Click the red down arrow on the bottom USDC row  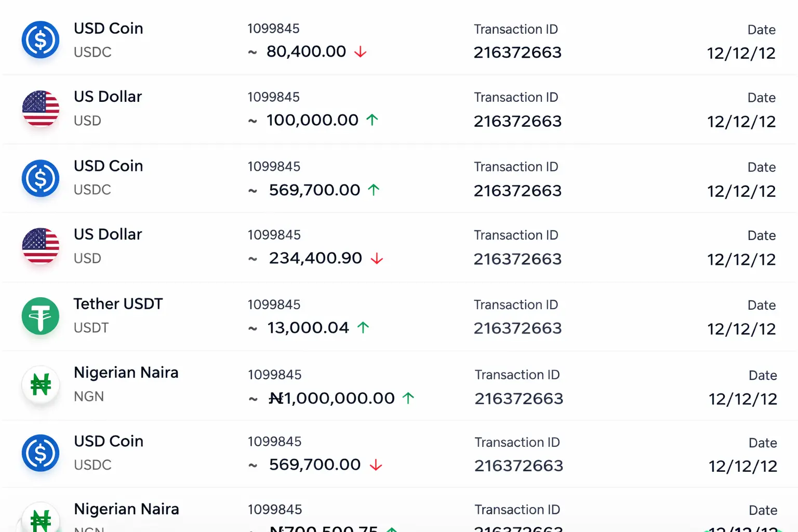[377, 464]
